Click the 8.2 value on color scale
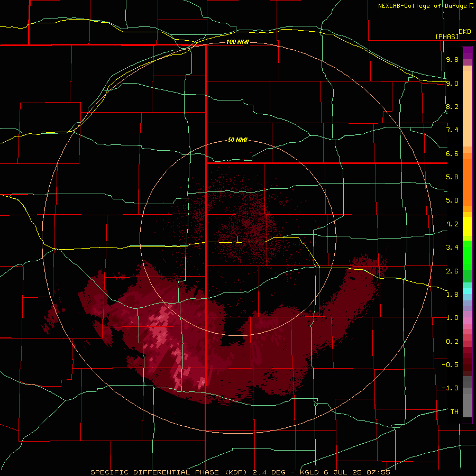The width and height of the screenshot is (476, 476). pyautogui.click(x=452, y=106)
